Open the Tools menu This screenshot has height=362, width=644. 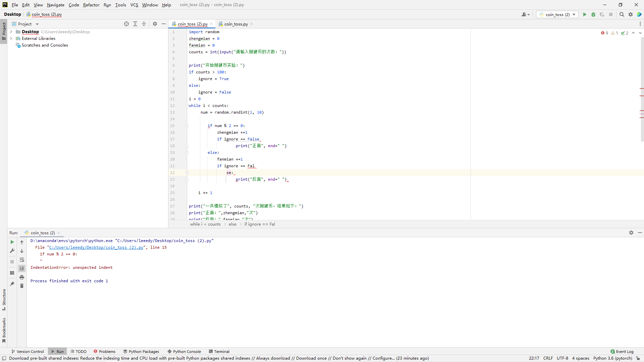120,5
